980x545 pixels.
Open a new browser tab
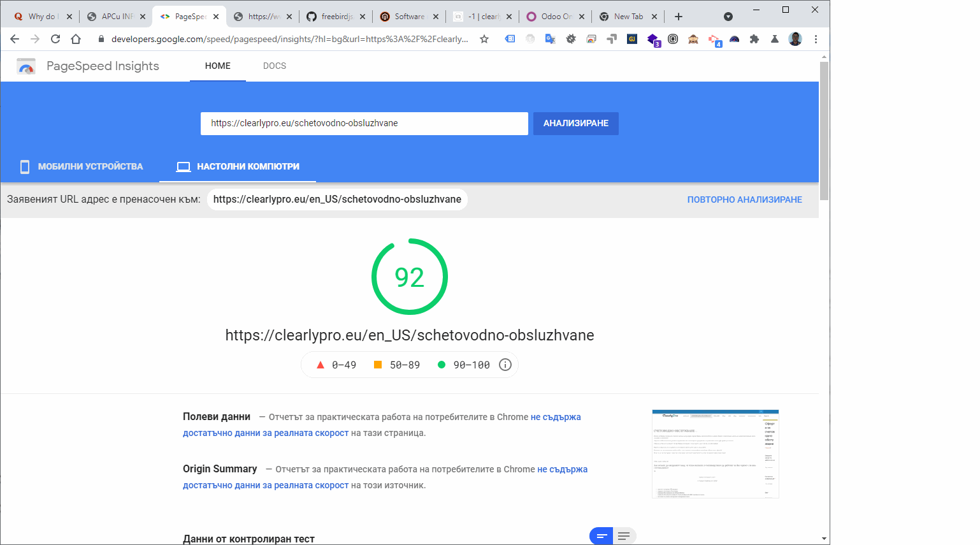[679, 17]
